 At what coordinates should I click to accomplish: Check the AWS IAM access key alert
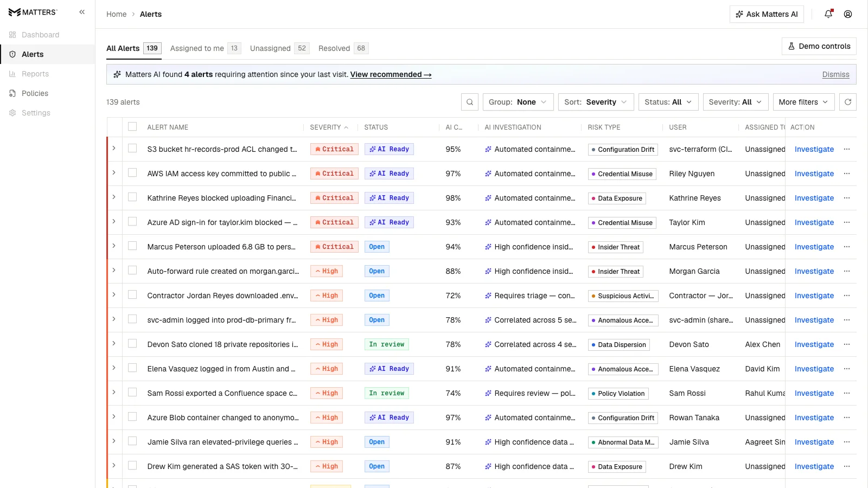(x=132, y=172)
